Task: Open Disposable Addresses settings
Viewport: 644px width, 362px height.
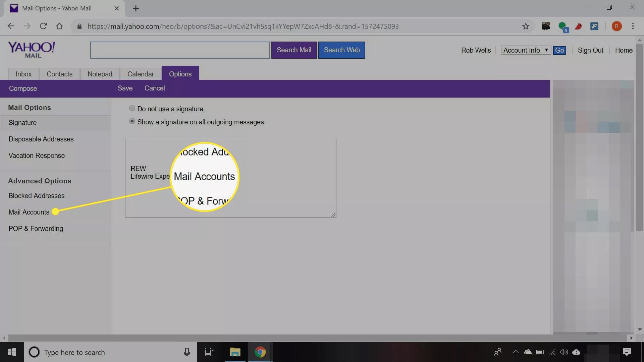Action: click(41, 139)
